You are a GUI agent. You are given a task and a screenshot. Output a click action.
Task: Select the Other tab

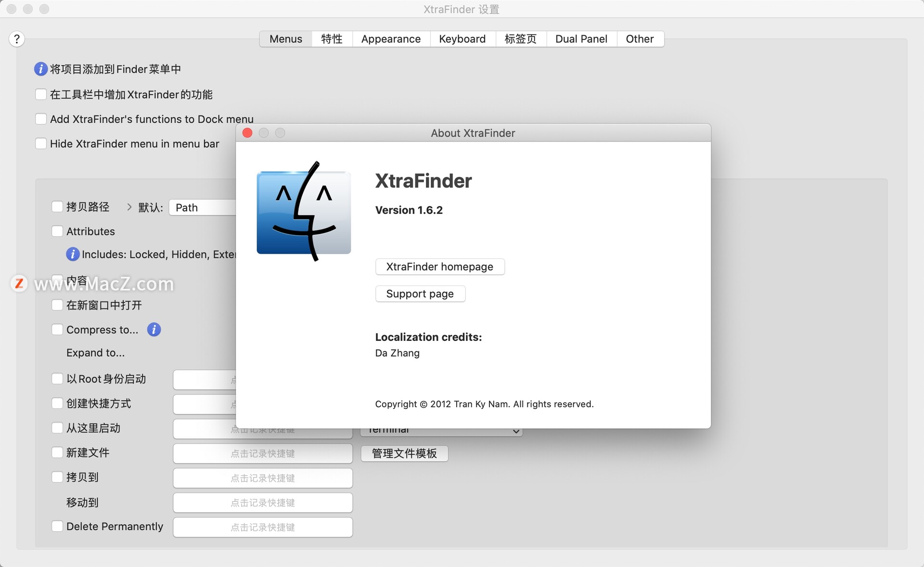coord(638,38)
